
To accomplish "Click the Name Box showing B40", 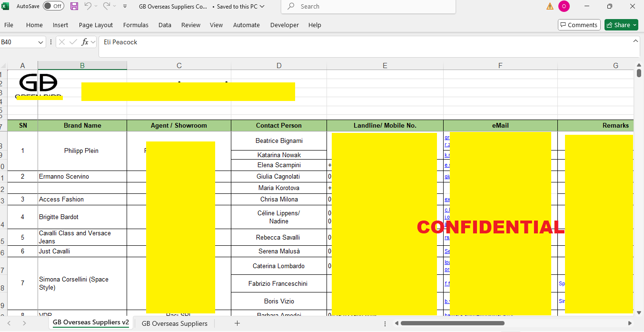I will [x=18, y=42].
